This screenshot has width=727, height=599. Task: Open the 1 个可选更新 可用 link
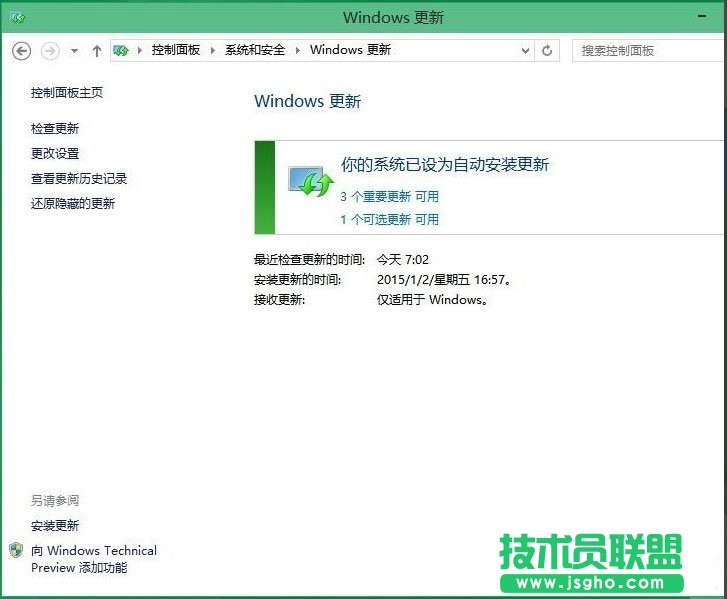(x=389, y=219)
